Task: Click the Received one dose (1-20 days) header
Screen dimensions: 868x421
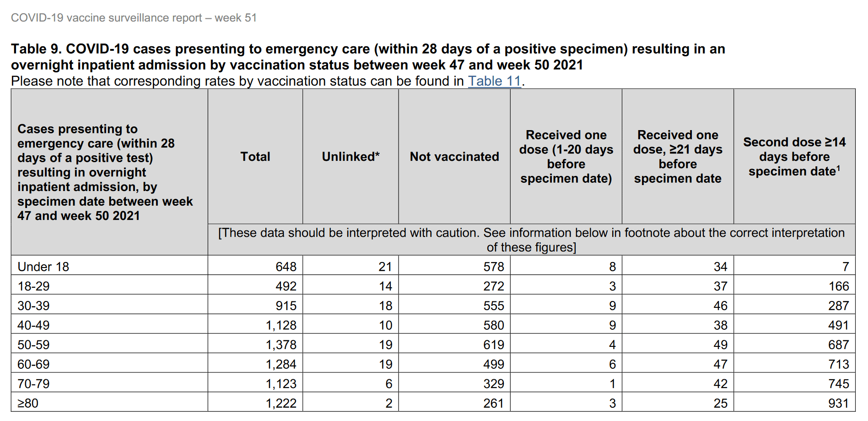Action: point(566,157)
